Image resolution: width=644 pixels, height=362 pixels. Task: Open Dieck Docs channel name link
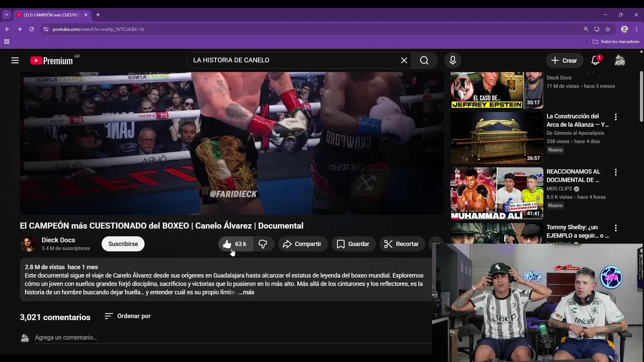pyautogui.click(x=58, y=240)
